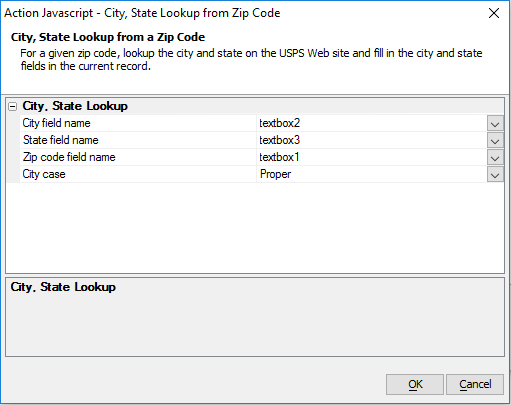This screenshot has height=405, width=511.
Task: Open the Zip code field name dropdown arrow
Action: 495,157
